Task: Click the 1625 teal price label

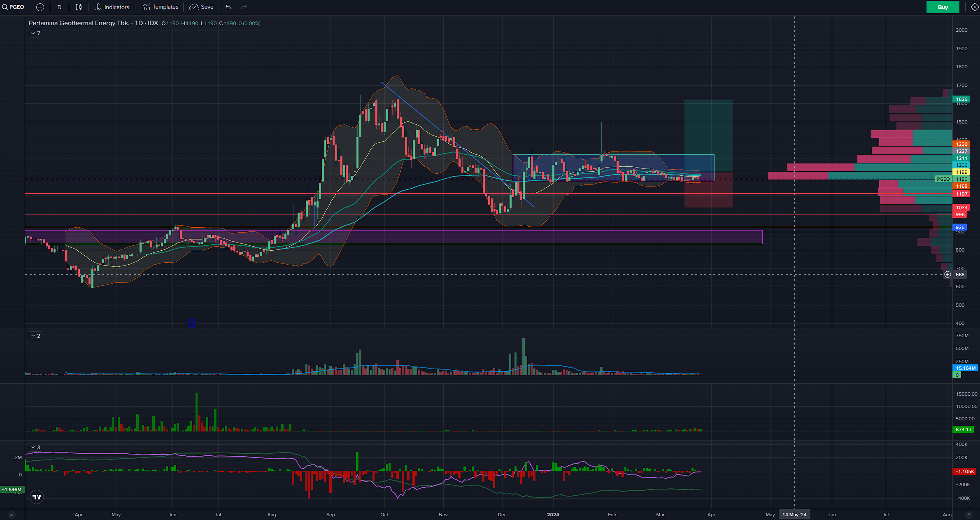Action: tap(961, 99)
